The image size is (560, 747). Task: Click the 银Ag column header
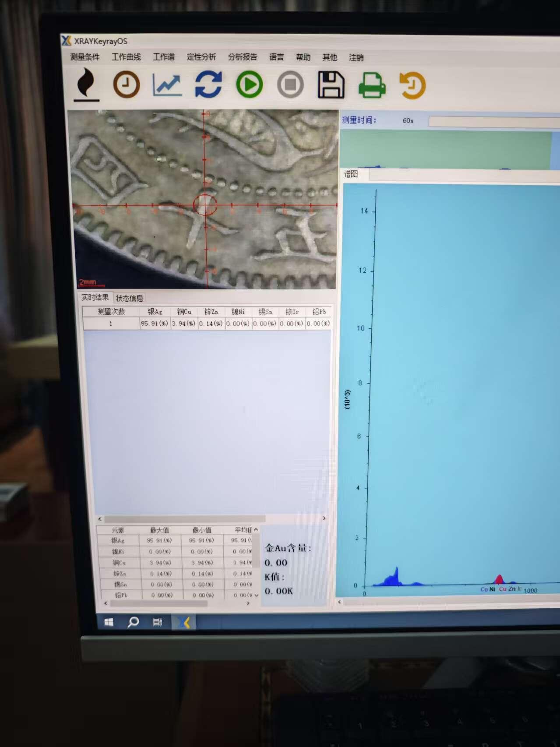(x=155, y=312)
